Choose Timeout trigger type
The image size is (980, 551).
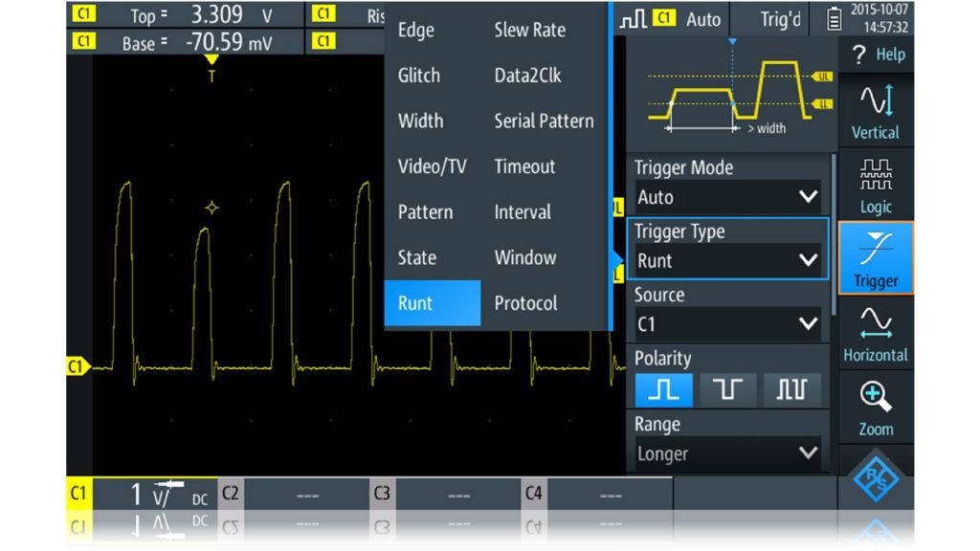[x=525, y=166]
